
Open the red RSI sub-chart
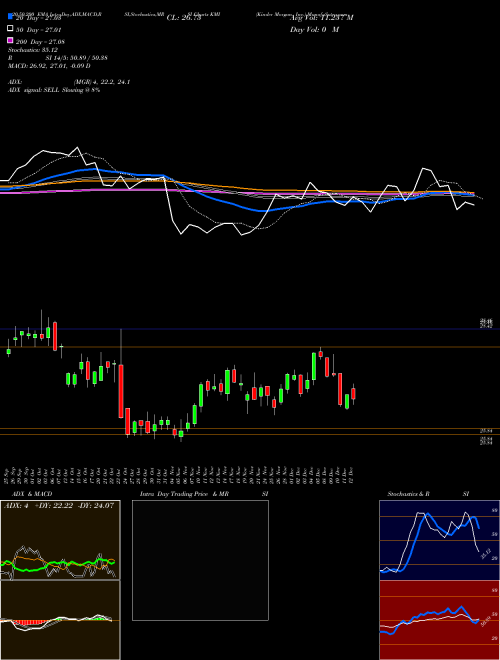[x=439, y=620]
